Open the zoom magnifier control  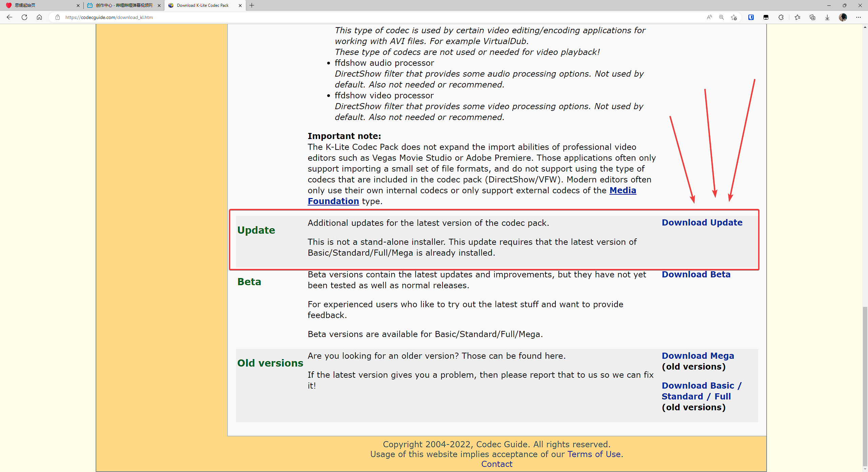click(x=721, y=17)
